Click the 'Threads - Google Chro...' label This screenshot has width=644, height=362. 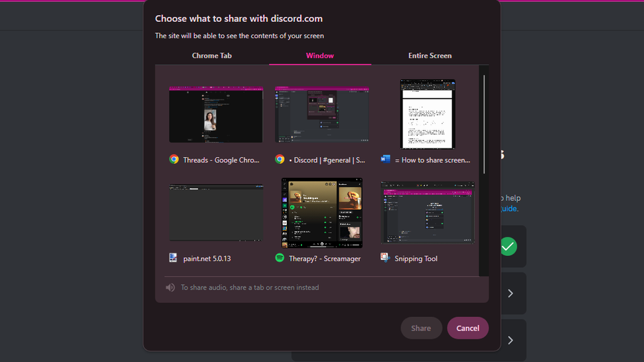[x=221, y=160]
